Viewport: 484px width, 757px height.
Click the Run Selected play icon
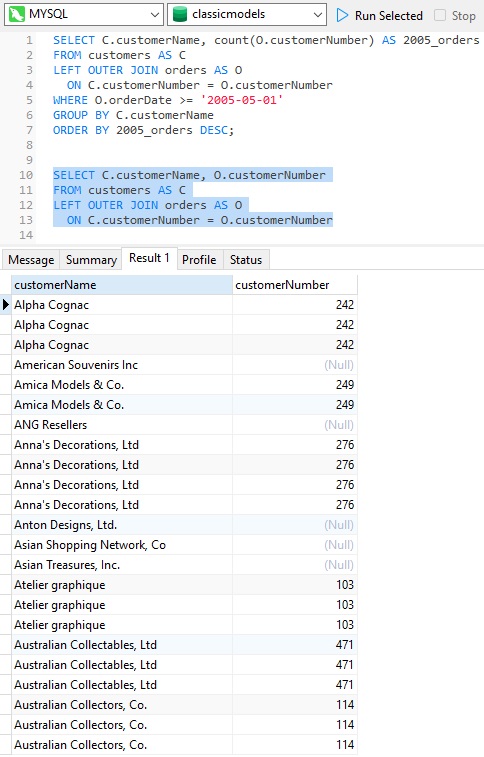(342, 15)
